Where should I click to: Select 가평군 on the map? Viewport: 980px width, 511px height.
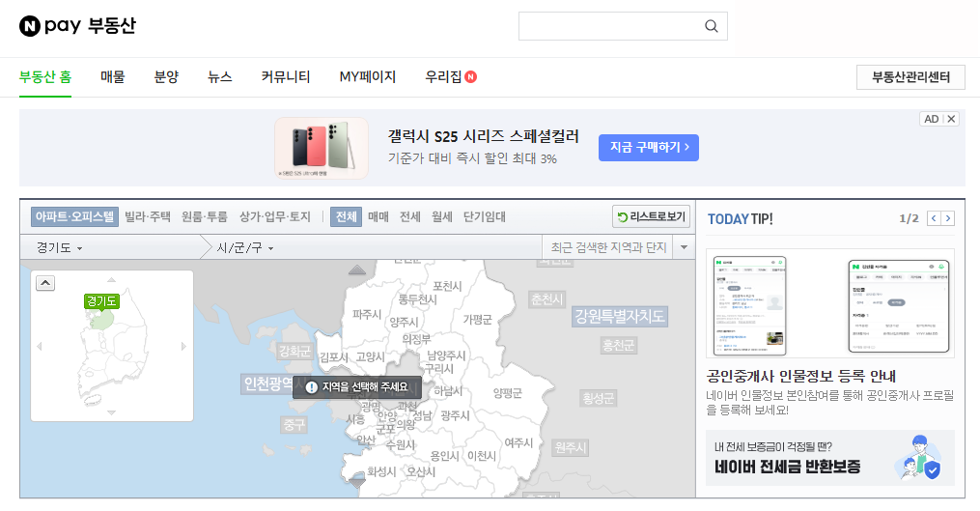478,320
